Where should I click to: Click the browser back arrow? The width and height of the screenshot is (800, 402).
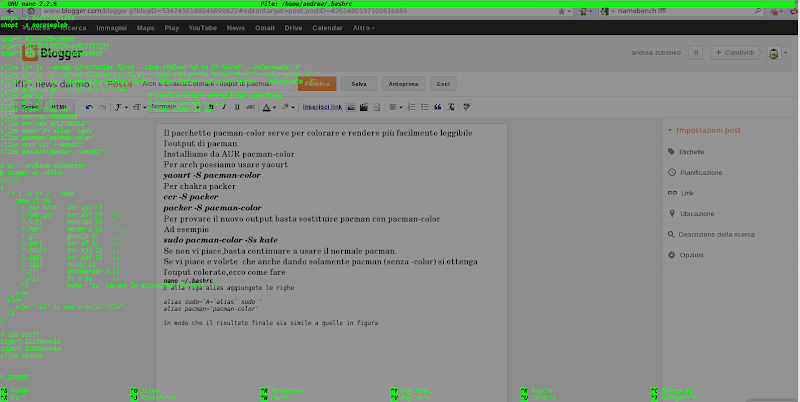pyautogui.click(x=10, y=11)
